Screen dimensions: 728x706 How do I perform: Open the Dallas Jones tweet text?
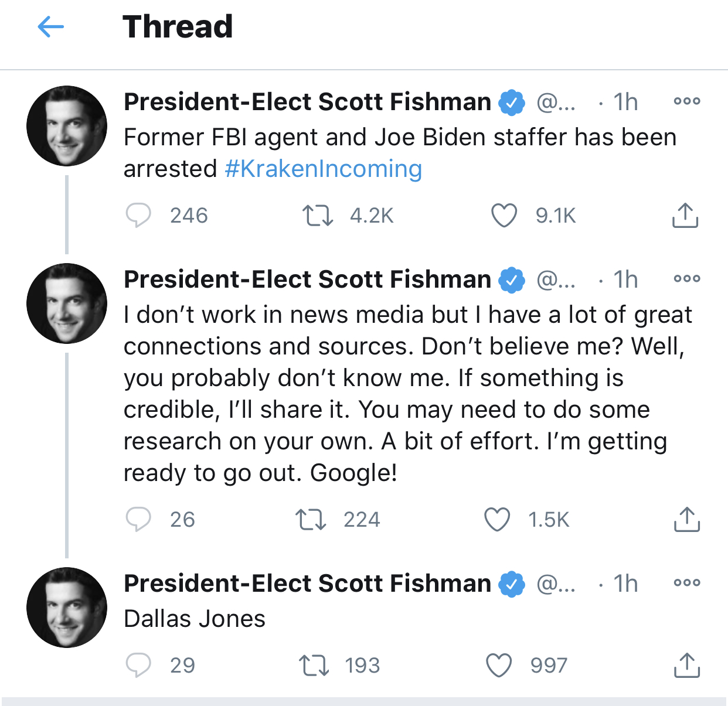(x=195, y=619)
